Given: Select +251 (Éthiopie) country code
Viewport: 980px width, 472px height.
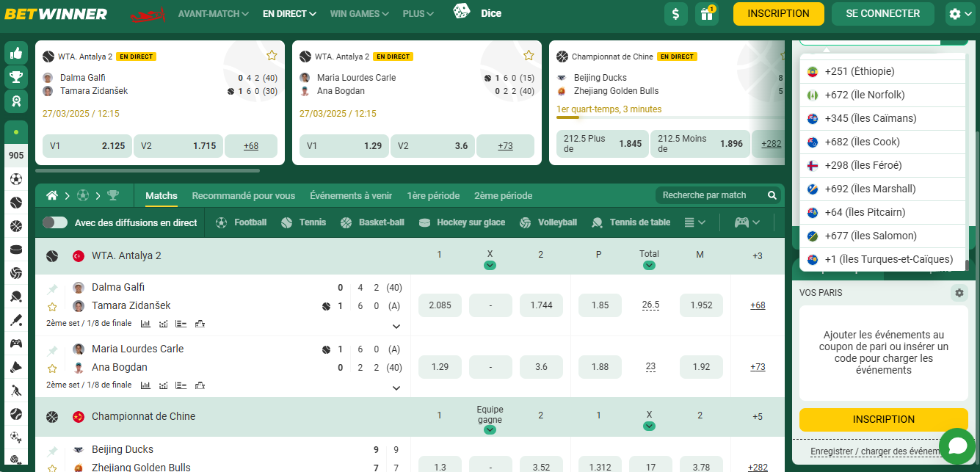Looking at the screenshot, I should tap(882, 72).
